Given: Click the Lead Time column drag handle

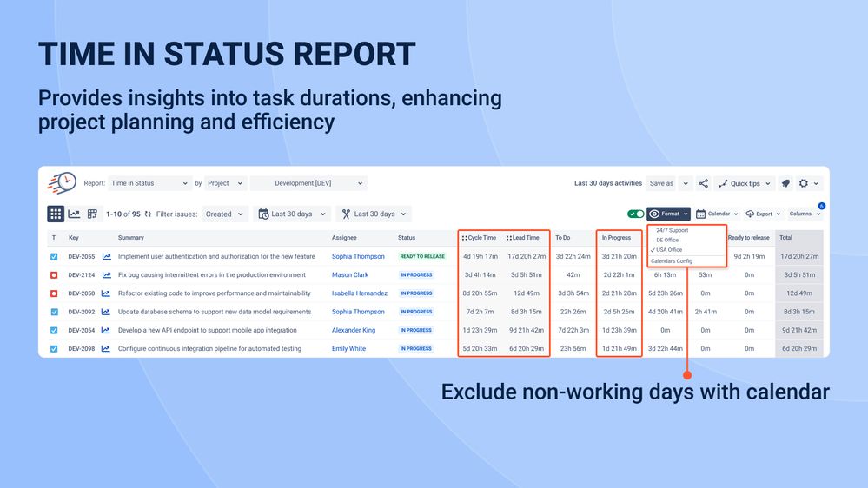Looking at the screenshot, I should pyautogui.click(x=509, y=238).
